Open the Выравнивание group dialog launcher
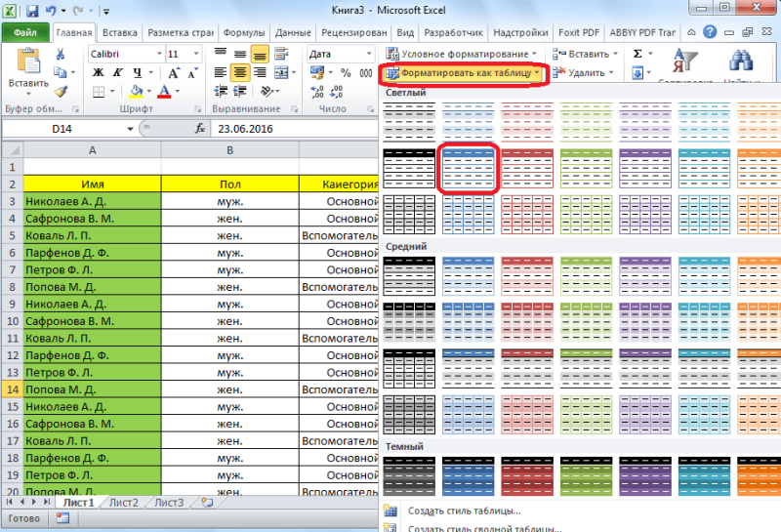Image resolution: width=781 pixels, height=532 pixels. 295,108
